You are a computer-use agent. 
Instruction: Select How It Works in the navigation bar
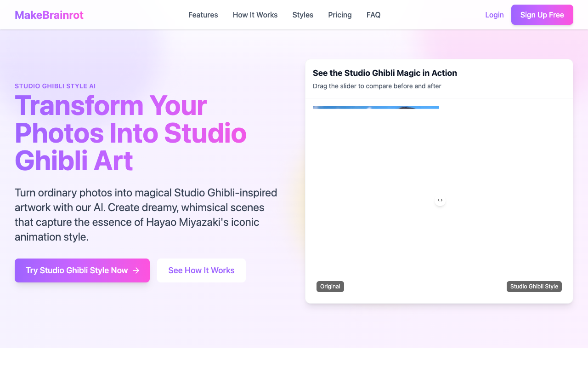(255, 15)
